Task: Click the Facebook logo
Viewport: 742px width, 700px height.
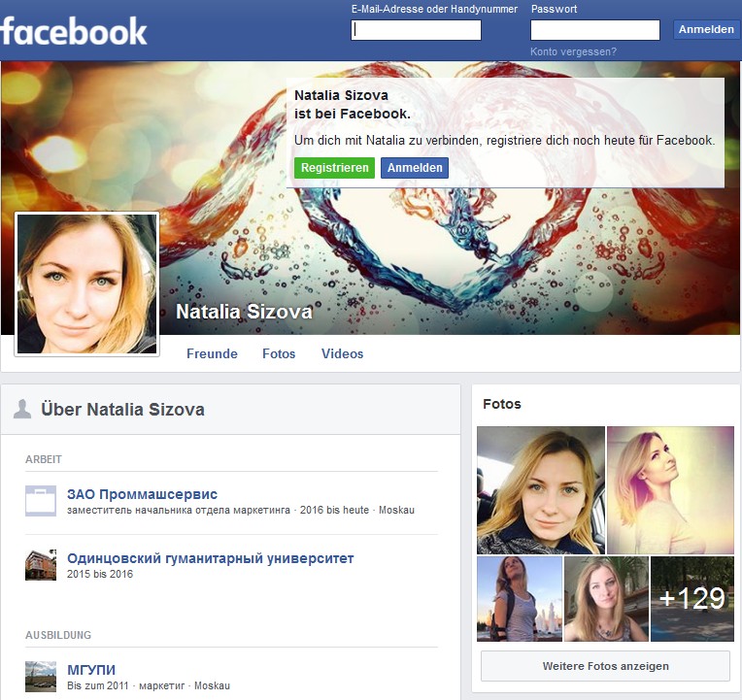Action: [74, 31]
